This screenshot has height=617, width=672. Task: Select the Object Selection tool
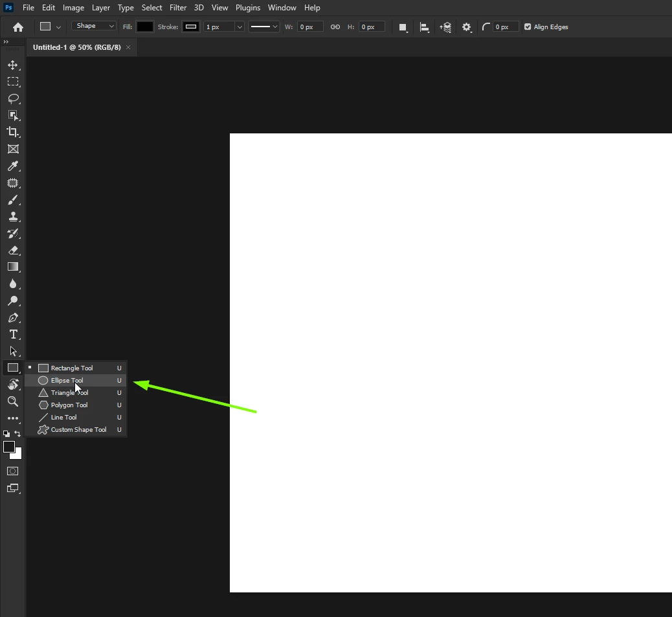[x=13, y=115]
